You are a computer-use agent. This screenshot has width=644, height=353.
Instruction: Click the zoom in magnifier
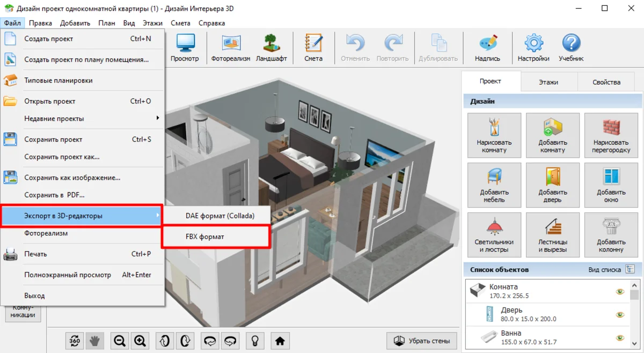tap(140, 341)
